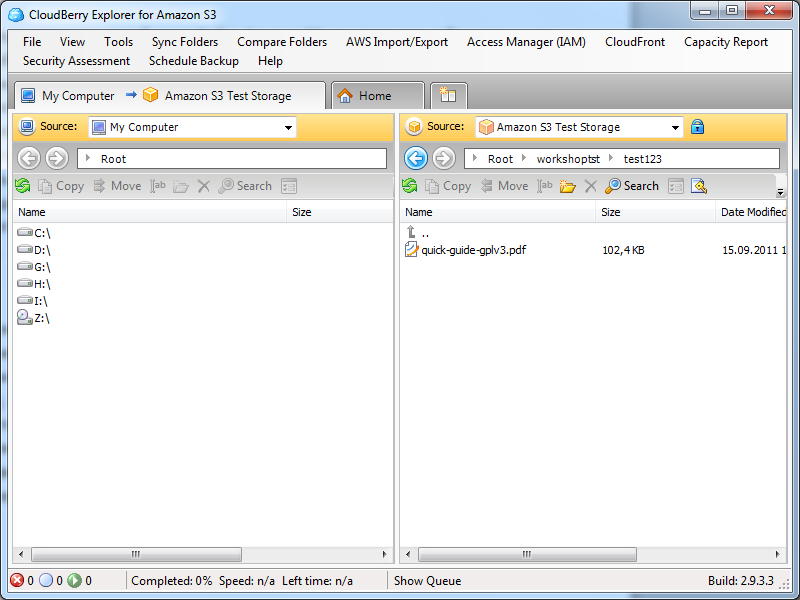Click left pane horizontal scrollbar thumb
Viewport: 800px width, 600px height.
[136, 554]
